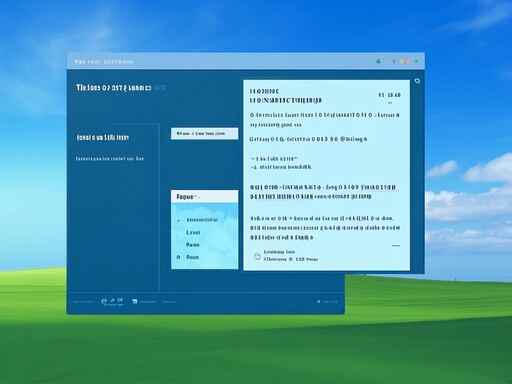Click the square white icon in the bottom bar
Viewport: 512px width, 384px height.
click(x=135, y=301)
